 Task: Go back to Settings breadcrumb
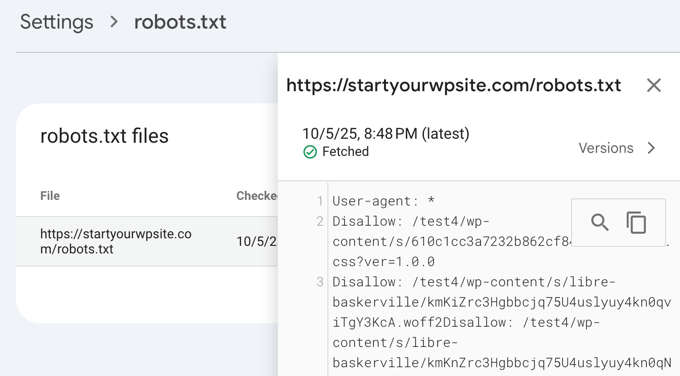click(x=56, y=22)
